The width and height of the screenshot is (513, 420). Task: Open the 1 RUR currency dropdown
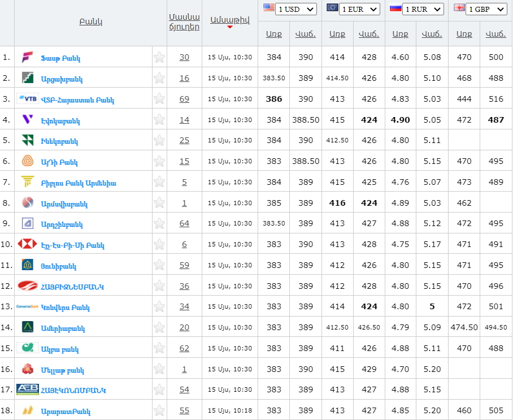point(423,9)
